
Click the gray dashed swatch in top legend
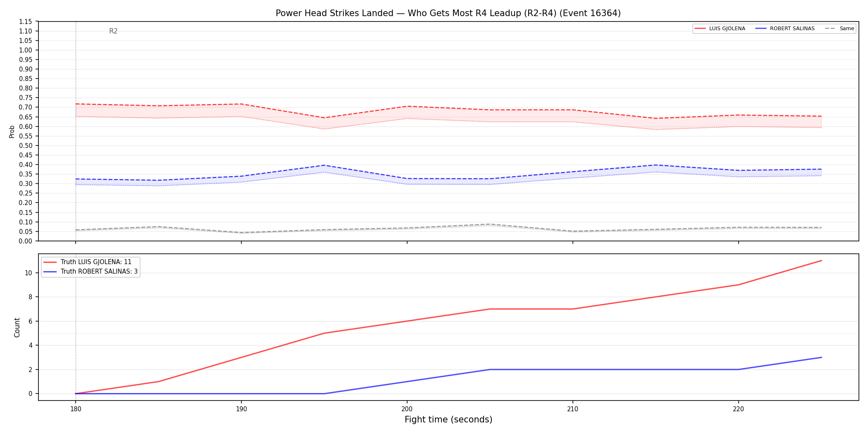(x=830, y=29)
